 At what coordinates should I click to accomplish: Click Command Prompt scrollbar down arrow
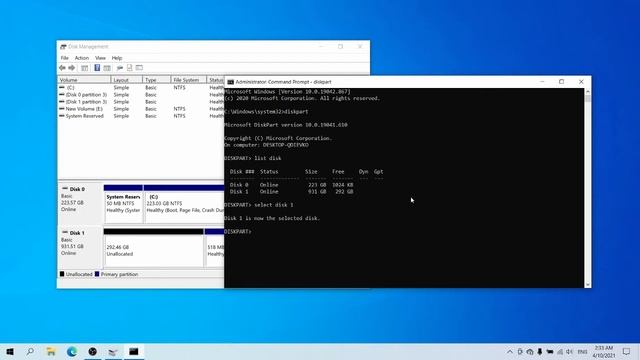[x=588, y=284]
